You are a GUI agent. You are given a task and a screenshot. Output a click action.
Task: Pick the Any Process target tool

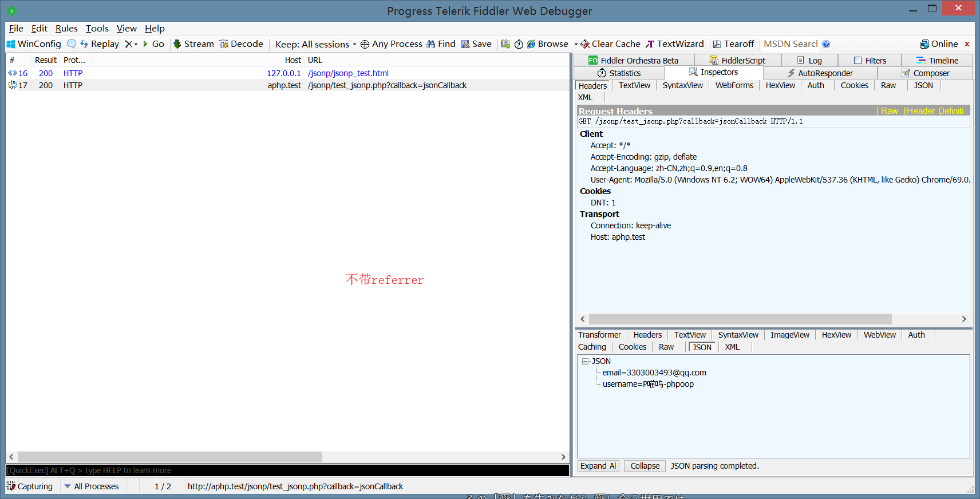(392, 44)
